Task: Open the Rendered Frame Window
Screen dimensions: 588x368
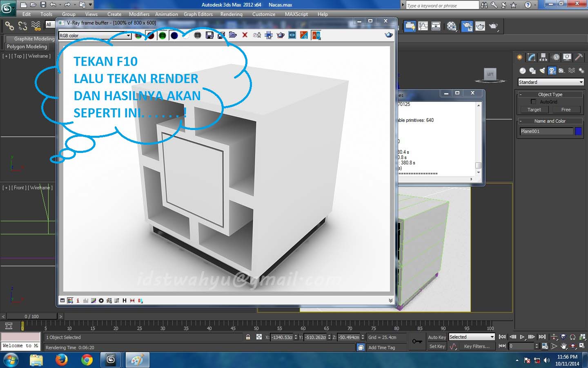Action: tap(480, 27)
